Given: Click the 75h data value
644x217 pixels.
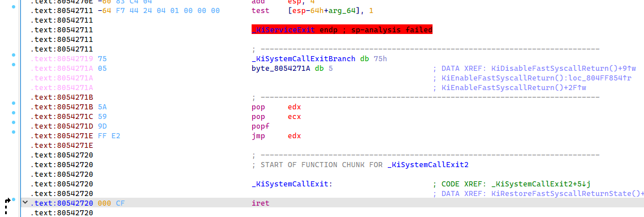Looking at the screenshot, I should pos(380,58).
